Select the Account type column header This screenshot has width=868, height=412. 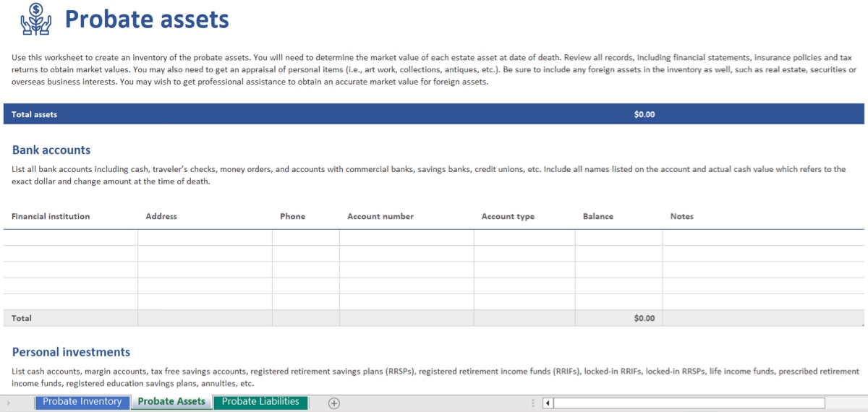[x=508, y=216]
